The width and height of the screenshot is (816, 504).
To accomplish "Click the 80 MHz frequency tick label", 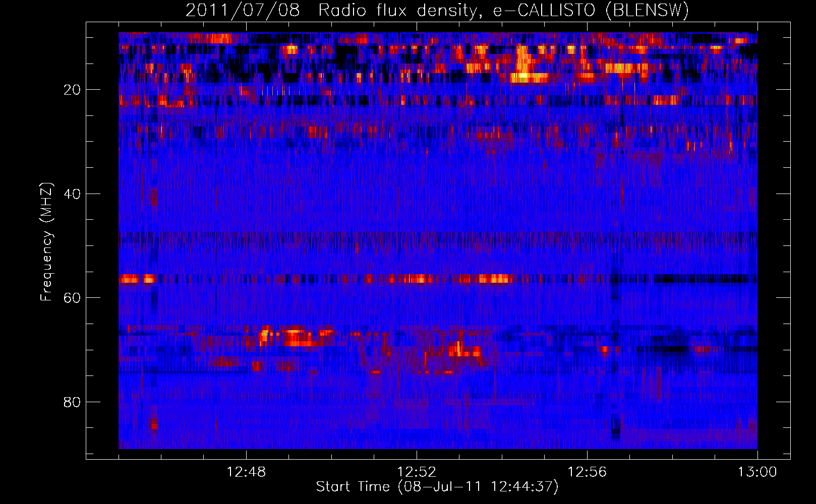I will pyautogui.click(x=73, y=402).
